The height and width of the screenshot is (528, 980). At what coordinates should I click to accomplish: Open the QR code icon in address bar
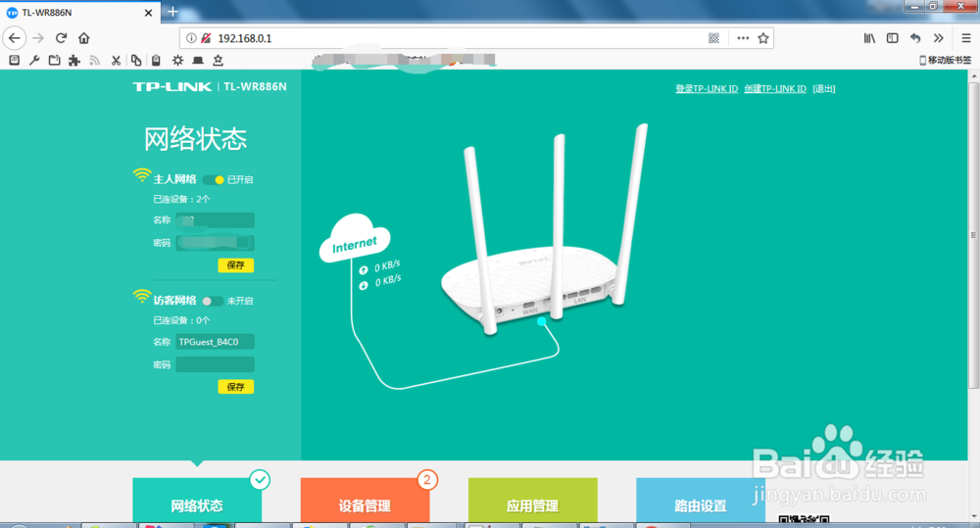pyautogui.click(x=713, y=38)
